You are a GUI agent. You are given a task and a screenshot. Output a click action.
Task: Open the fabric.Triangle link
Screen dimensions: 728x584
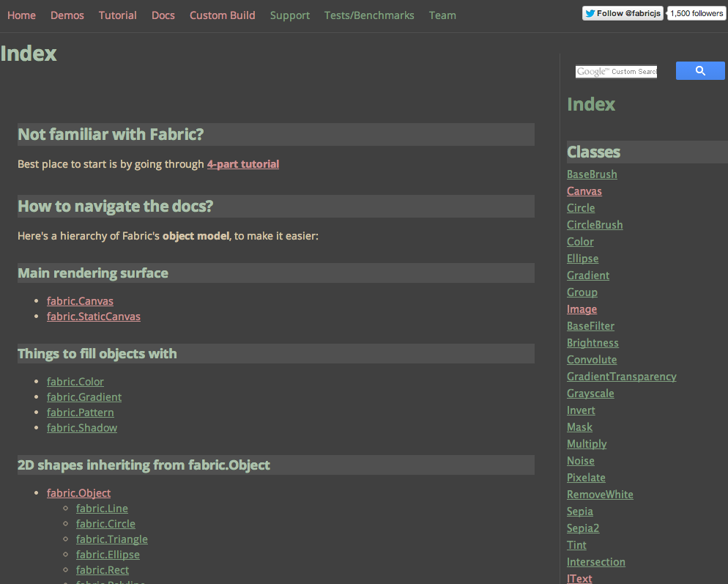click(x=112, y=539)
